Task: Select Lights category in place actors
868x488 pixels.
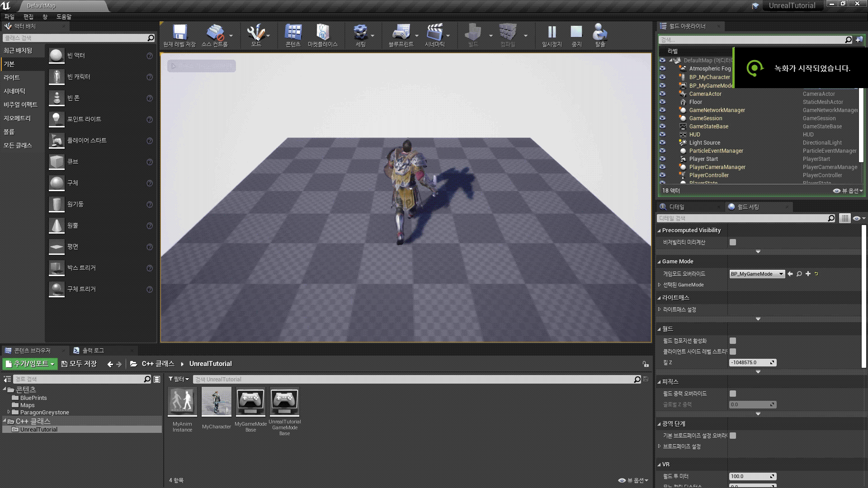Action: click(x=12, y=78)
